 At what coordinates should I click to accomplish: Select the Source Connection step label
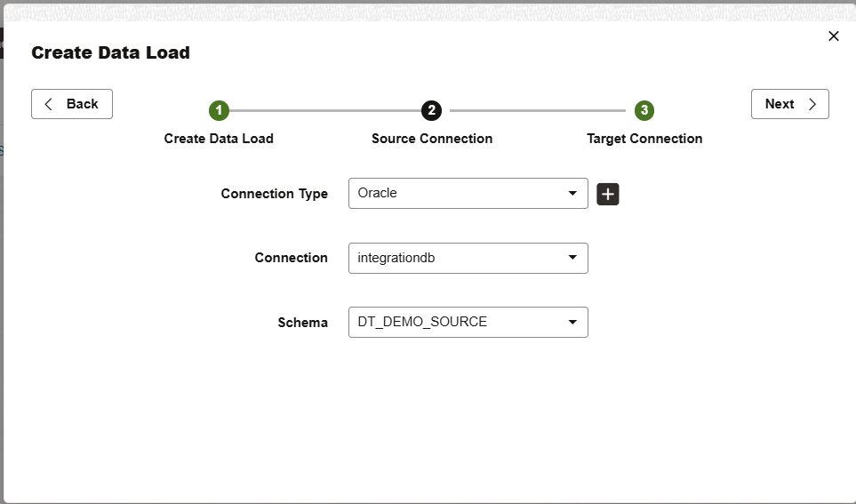coord(432,139)
